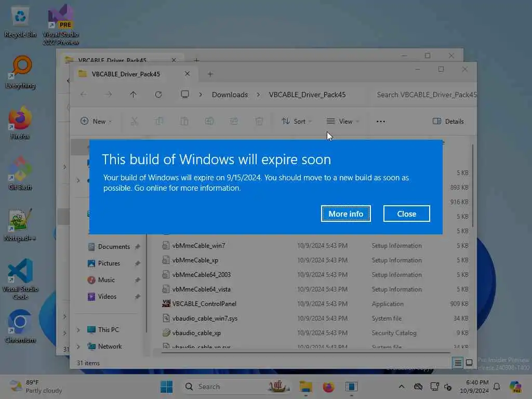Go up one folder level in Explorer
This screenshot has width=532, height=399.
pos(133,95)
